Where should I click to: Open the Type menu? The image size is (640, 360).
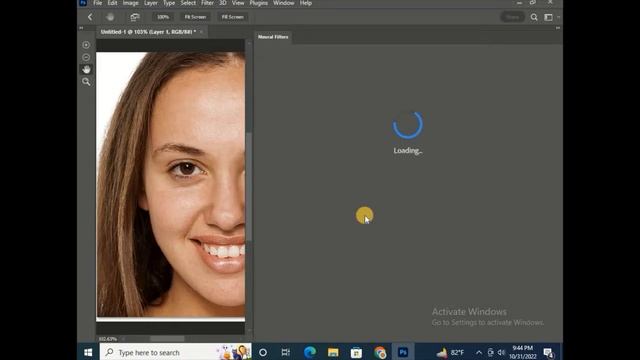point(169,3)
